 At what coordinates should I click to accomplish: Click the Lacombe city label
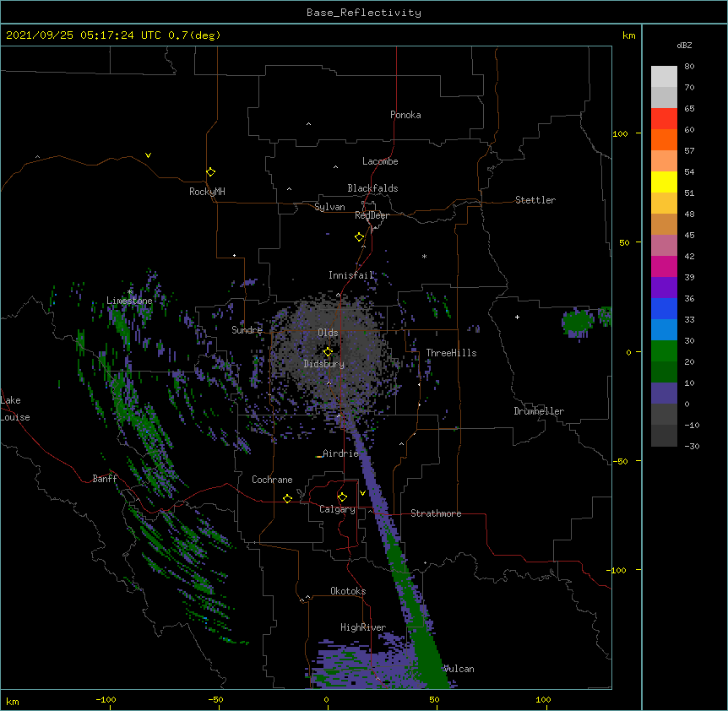point(380,161)
